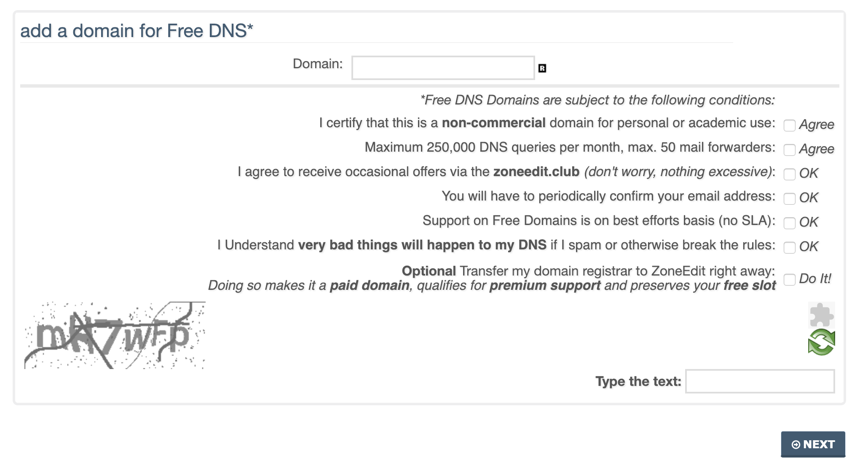Viewport: 868px width, 471px height.
Task: Enable the transfer registrar 'Do It!' checkbox
Action: (x=789, y=280)
